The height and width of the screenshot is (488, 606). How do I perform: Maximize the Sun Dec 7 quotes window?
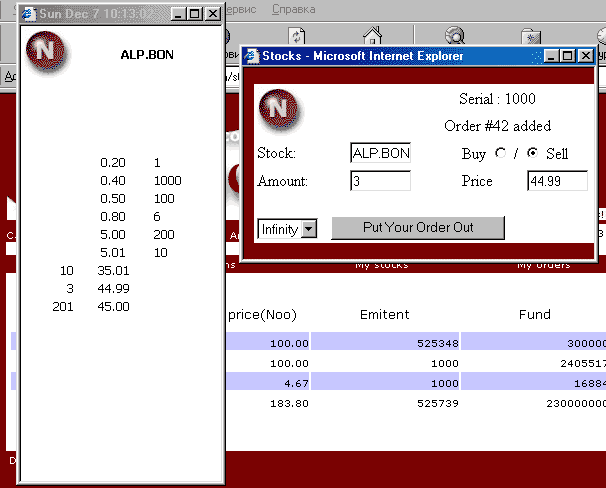pos(194,14)
